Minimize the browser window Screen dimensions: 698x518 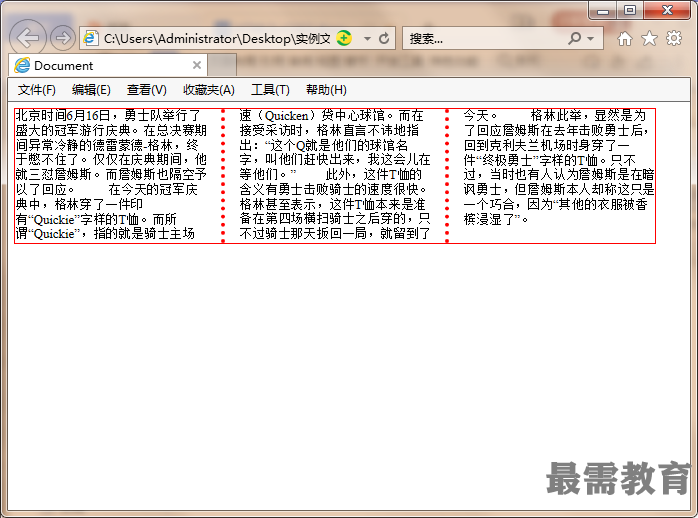point(603,10)
